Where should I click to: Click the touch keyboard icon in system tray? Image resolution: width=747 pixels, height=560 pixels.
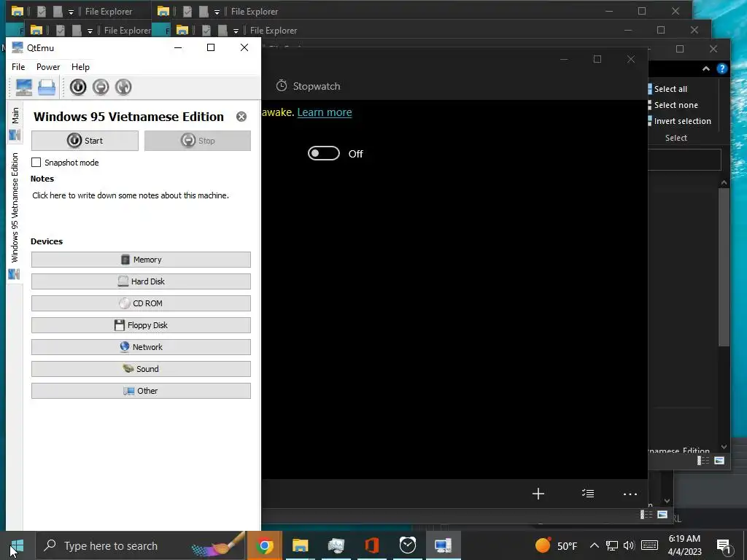(649, 545)
